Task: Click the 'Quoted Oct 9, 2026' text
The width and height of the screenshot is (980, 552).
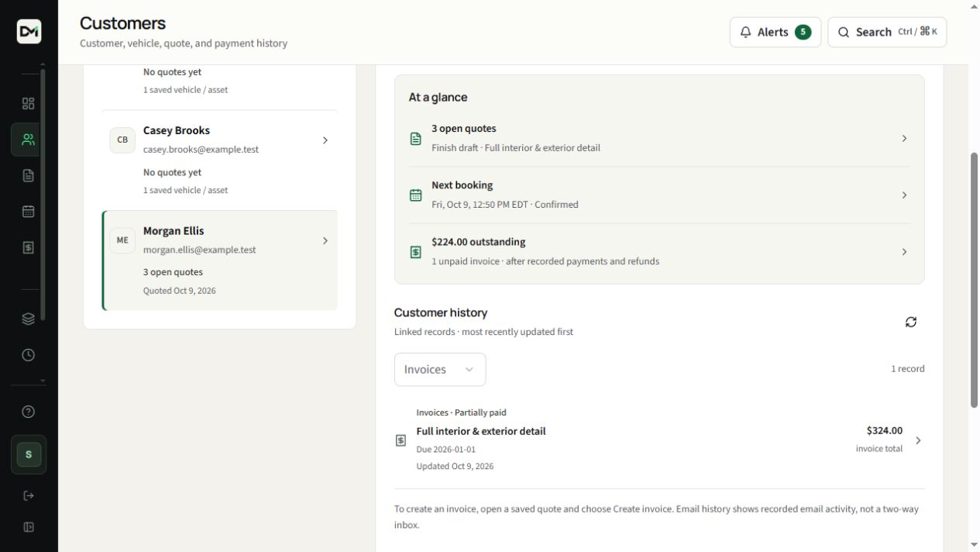Action: coord(180,291)
